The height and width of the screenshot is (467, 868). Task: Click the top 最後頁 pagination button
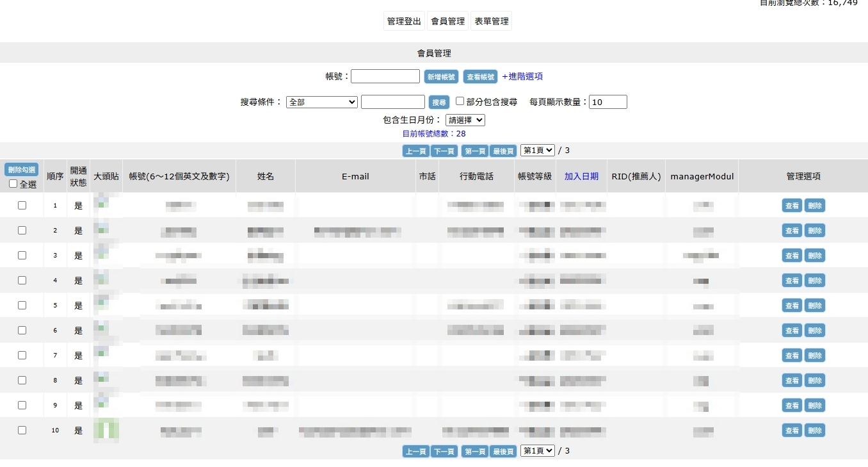(x=503, y=151)
